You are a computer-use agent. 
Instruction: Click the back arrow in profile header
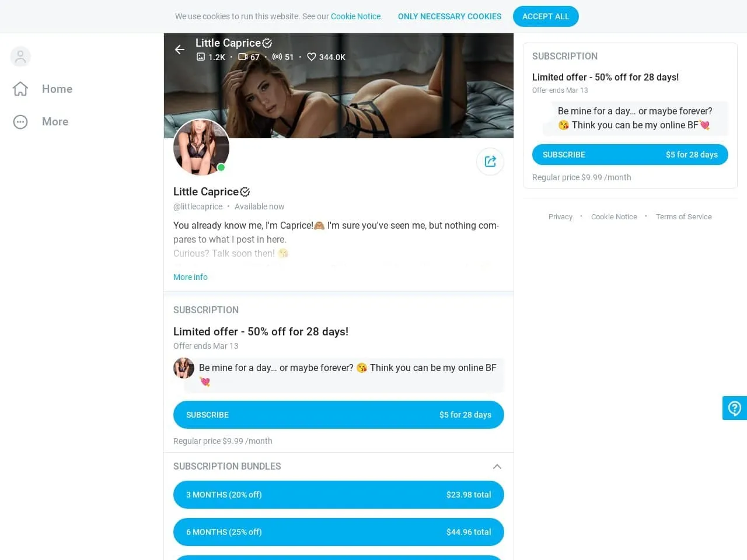tap(180, 50)
